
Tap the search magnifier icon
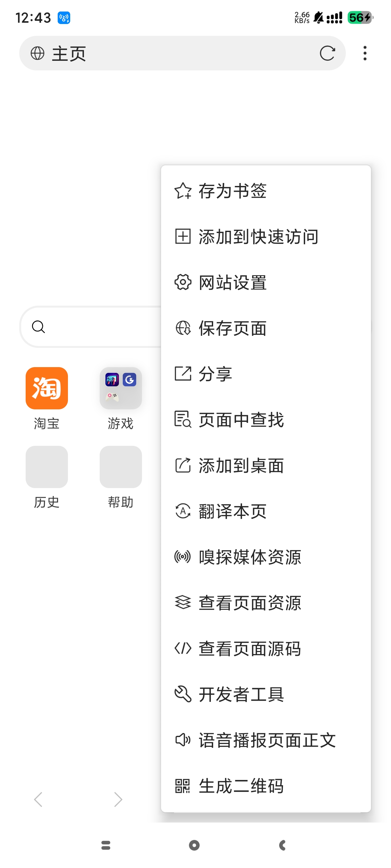pyautogui.click(x=38, y=326)
